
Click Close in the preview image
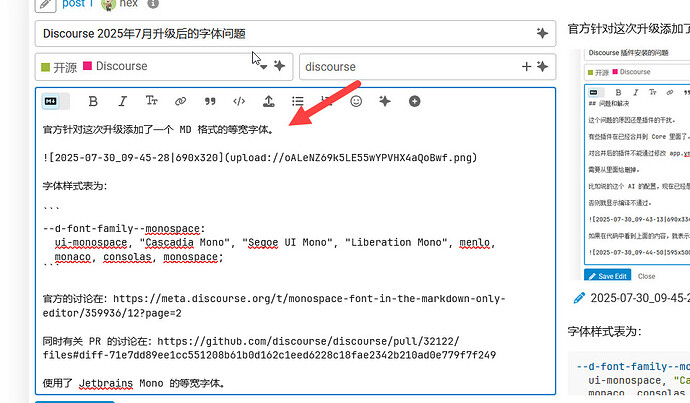tap(646, 276)
